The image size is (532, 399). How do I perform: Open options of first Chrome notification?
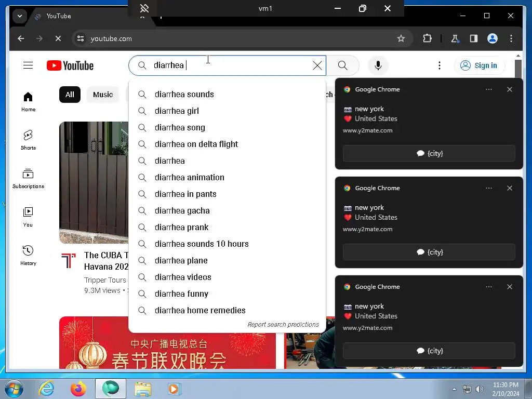(x=488, y=89)
